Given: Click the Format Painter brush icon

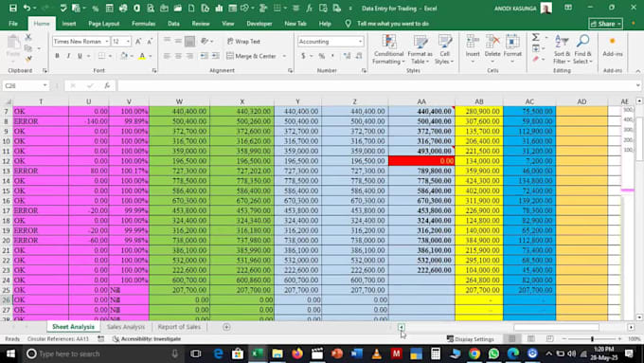Looking at the screenshot, I should (28, 59).
